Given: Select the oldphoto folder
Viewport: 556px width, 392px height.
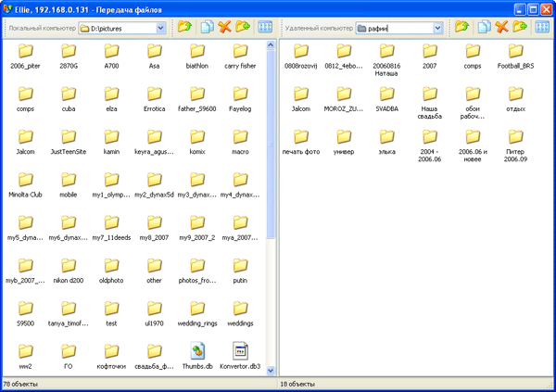Looking at the screenshot, I should 111,271.
